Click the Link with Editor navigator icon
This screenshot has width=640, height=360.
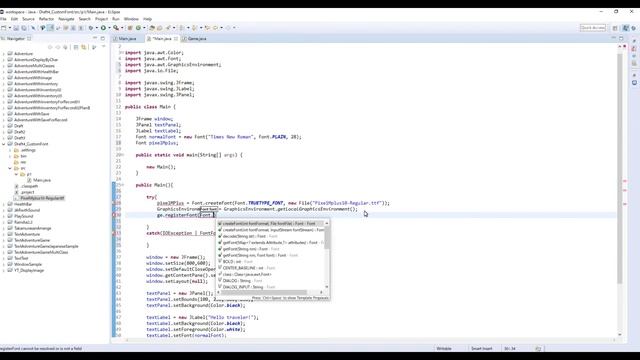[84, 47]
